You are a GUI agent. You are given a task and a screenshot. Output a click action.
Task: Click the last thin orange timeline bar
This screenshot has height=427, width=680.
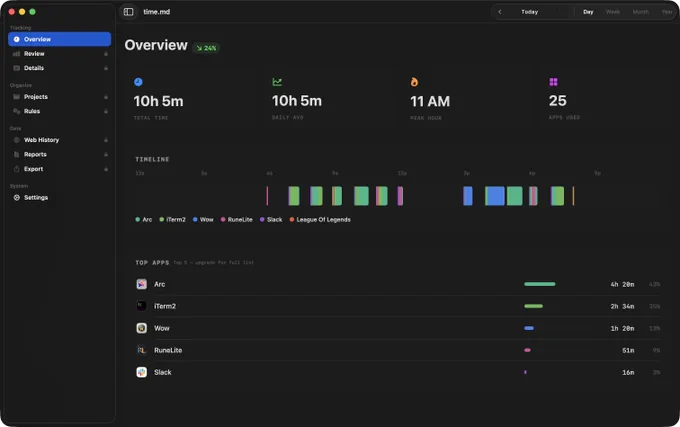(573, 196)
